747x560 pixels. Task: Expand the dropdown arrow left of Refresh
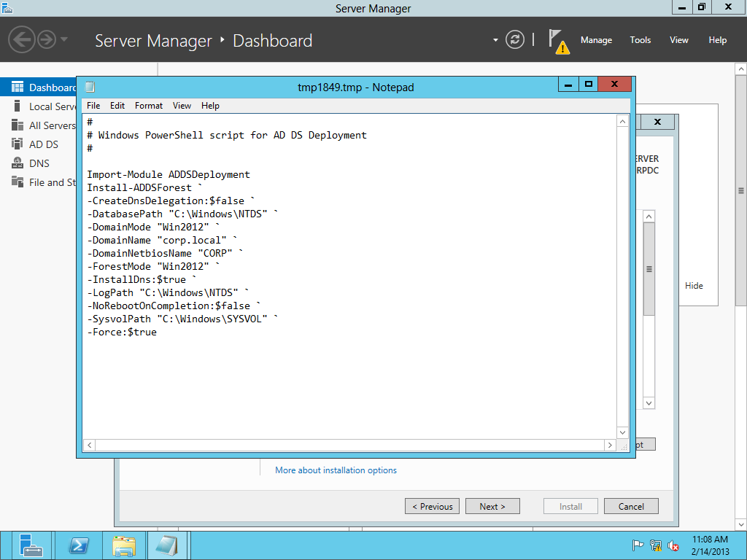(x=495, y=40)
